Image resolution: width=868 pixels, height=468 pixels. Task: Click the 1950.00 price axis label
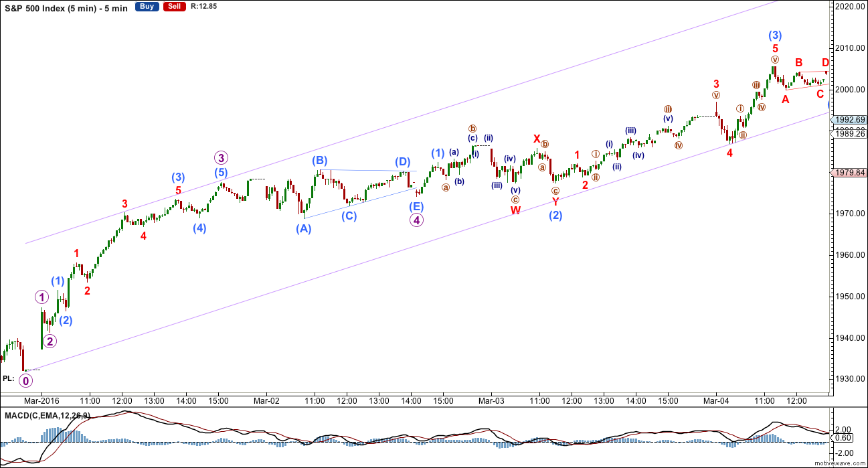pyautogui.click(x=851, y=297)
